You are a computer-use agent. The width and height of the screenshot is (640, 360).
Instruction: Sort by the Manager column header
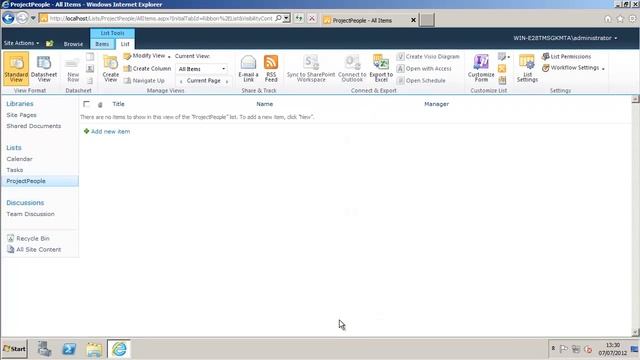point(436,104)
